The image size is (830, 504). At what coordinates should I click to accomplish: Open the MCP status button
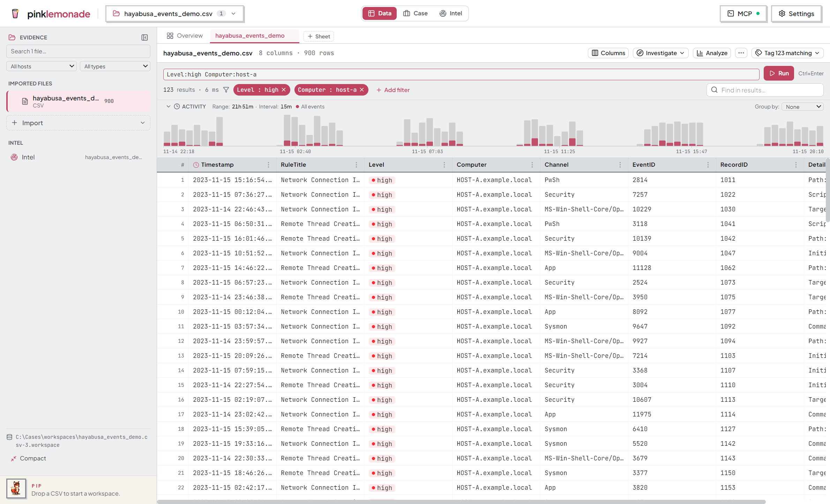pyautogui.click(x=743, y=14)
